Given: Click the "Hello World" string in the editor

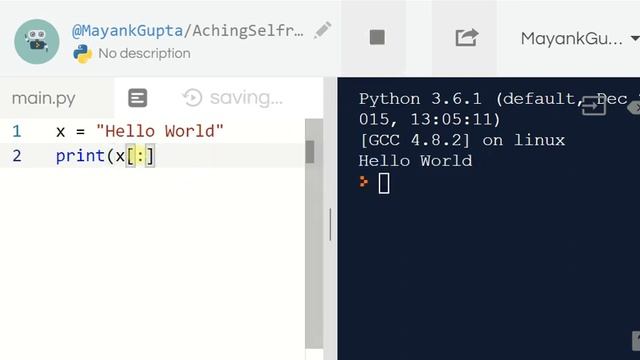Looking at the screenshot, I should pos(160,131).
